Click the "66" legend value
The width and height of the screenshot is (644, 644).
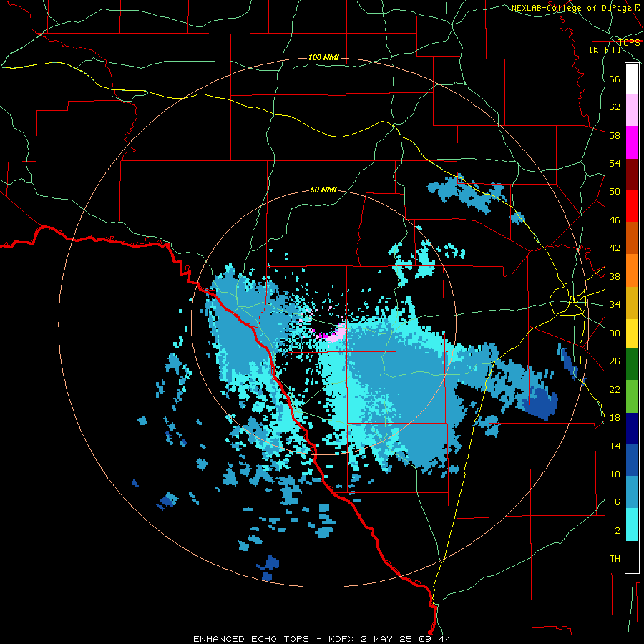click(x=615, y=79)
